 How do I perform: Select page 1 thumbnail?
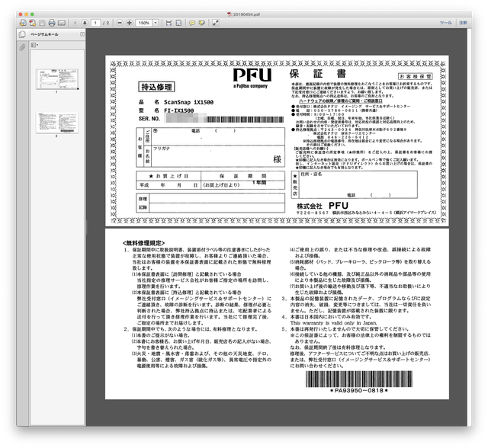click(x=57, y=79)
